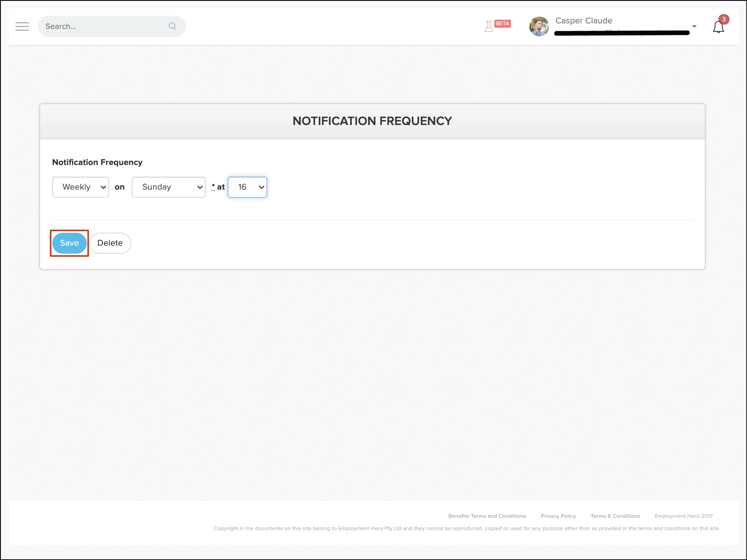Click the Delete button
The height and width of the screenshot is (560, 747).
tap(110, 243)
